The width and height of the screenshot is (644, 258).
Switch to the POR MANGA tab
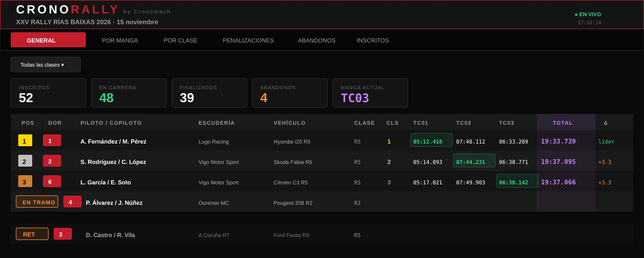[120, 40]
